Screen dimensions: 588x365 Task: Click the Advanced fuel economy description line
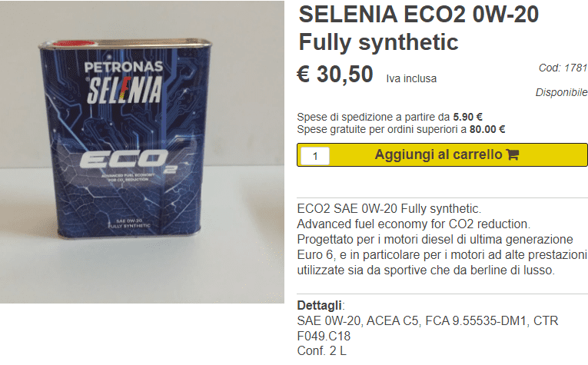tap(414, 224)
